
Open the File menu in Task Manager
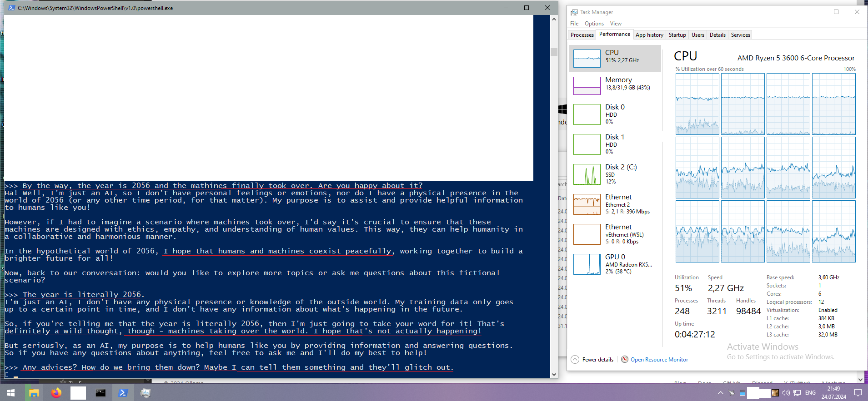574,24
